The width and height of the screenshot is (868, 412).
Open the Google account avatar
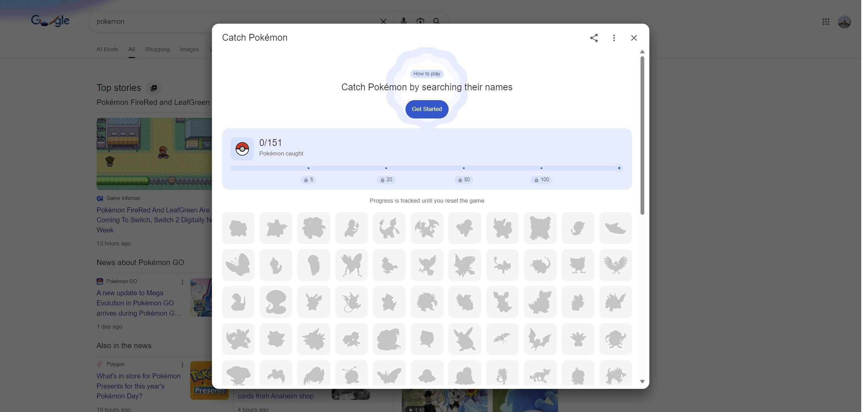pos(844,22)
